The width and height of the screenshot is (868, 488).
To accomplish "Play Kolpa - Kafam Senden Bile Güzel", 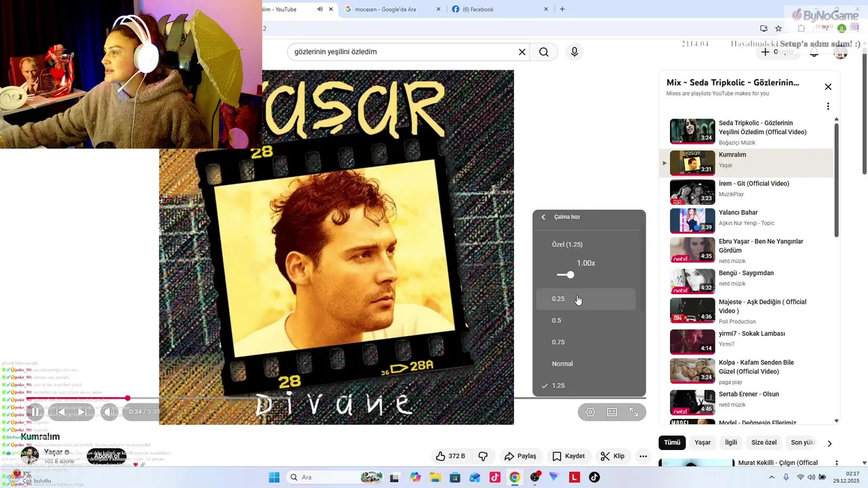I will point(746,371).
